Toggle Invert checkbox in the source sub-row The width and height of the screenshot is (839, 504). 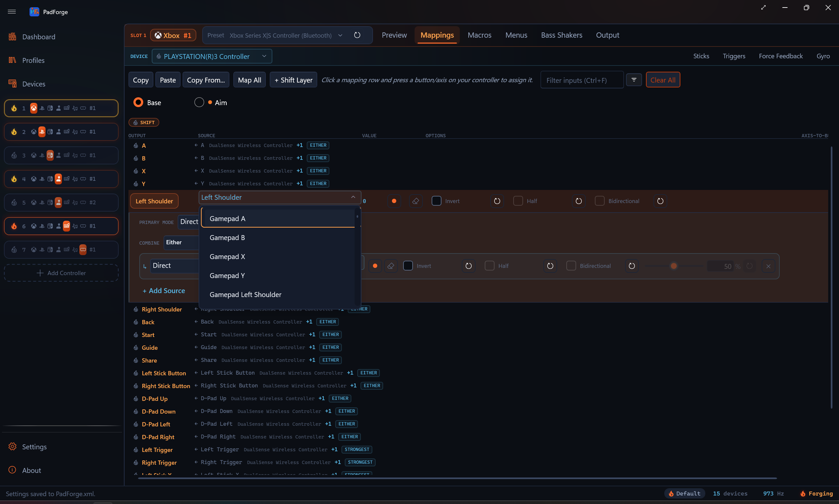point(408,266)
